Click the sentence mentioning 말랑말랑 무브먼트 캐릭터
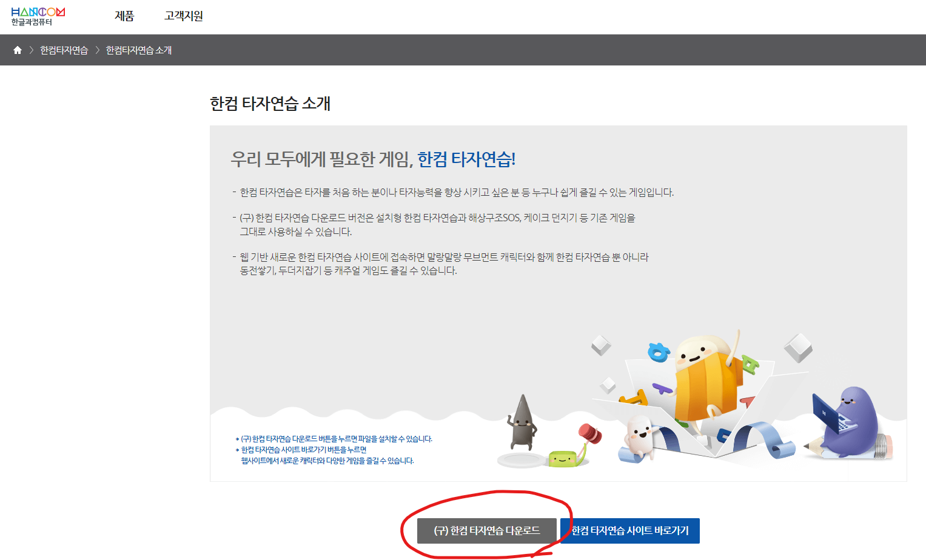This screenshot has height=560, width=926. pyautogui.click(x=444, y=257)
